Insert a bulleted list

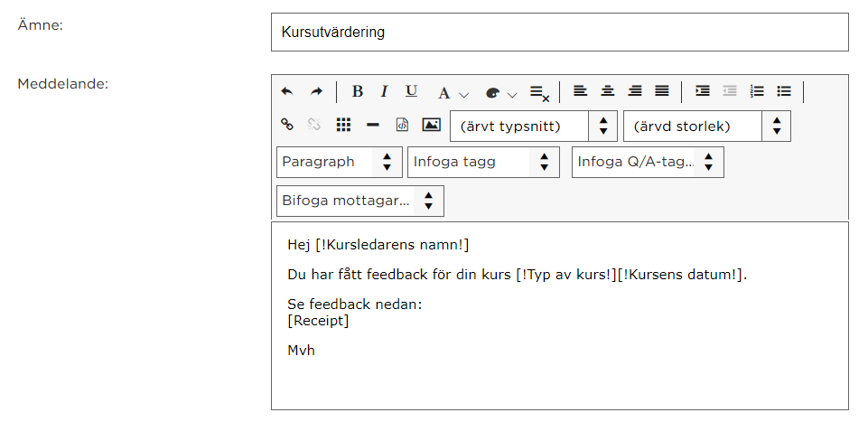pyautogui.click(x=784, y=91)
